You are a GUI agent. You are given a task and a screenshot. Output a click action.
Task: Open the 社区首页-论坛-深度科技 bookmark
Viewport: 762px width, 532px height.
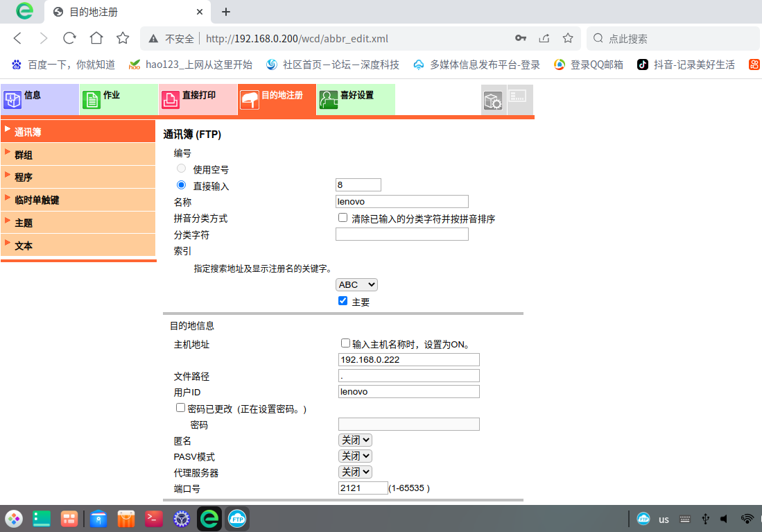click(333, 65)
